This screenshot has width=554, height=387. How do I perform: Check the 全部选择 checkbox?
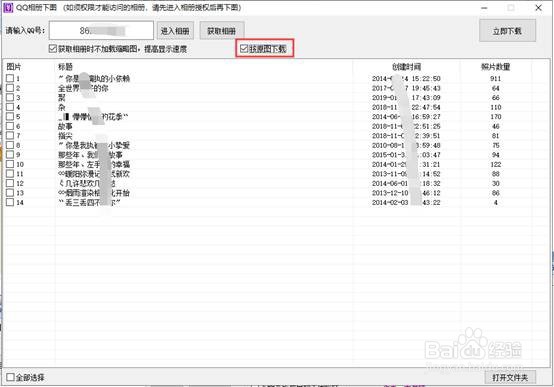[x=11, y=377]
